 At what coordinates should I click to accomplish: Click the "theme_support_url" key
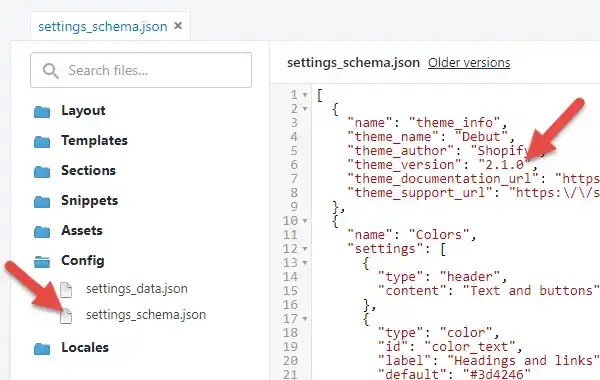(x=420, y=192)
